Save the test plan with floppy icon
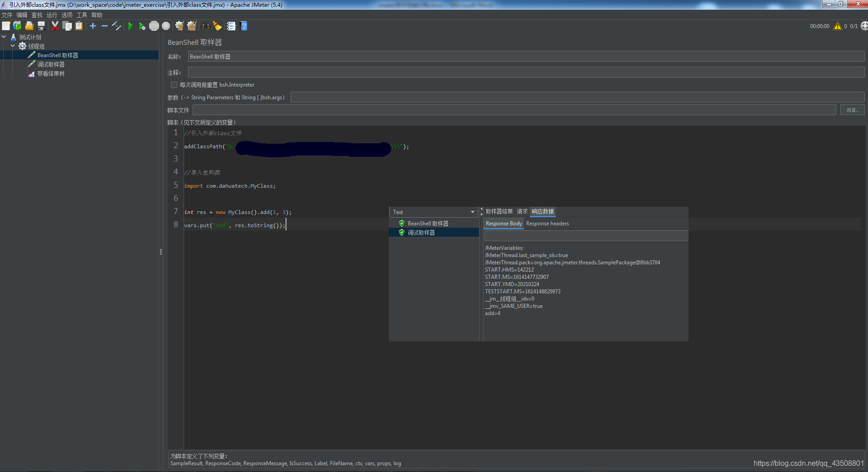 point(41,26)
